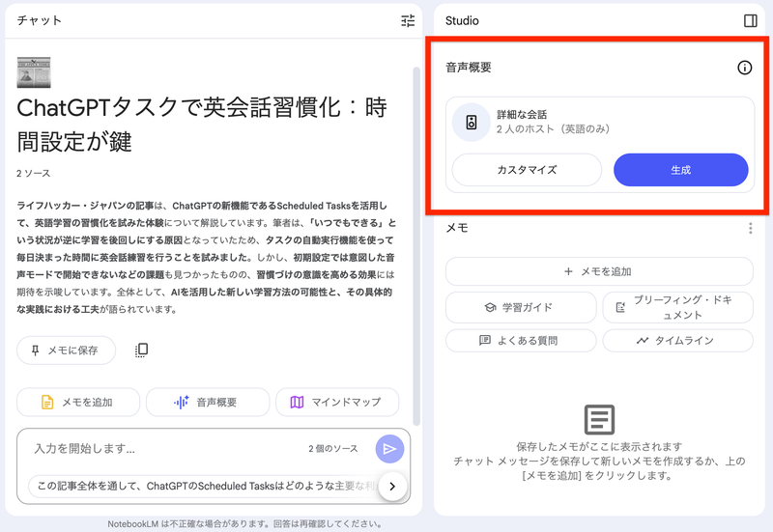773x532 pixels.
Task: Click the empty notes document icon
Action: tap(599, 420)
